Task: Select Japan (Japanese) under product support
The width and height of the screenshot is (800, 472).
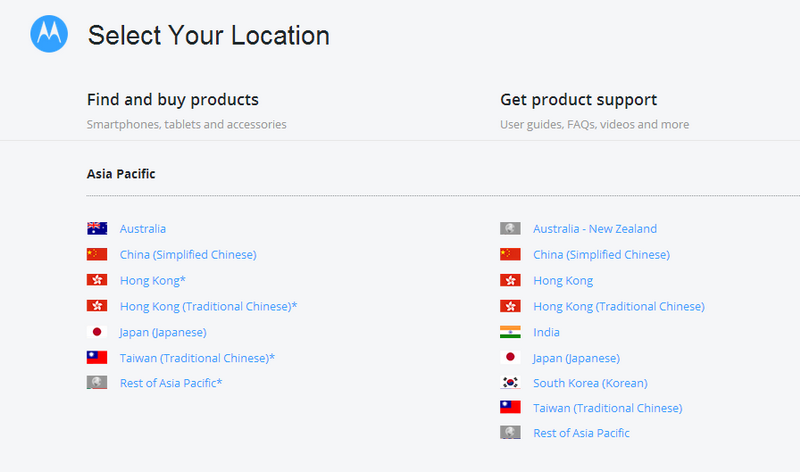Action: click(x=577, y=358)
